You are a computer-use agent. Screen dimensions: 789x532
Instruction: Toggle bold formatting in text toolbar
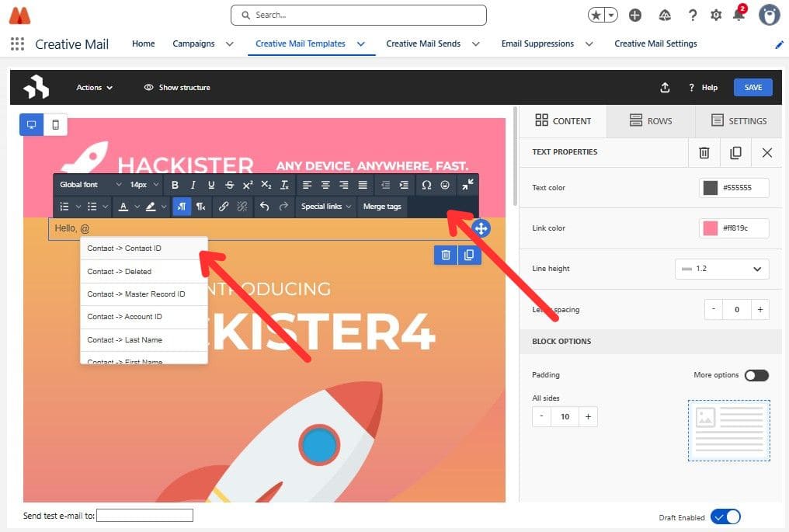pyautogui.click(x=175, y=185)
